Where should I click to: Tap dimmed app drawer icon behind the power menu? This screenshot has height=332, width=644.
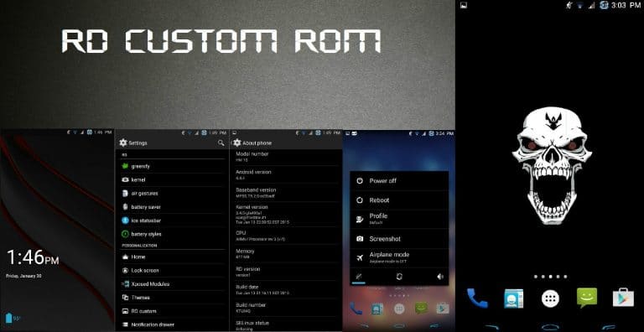(398, 309)
